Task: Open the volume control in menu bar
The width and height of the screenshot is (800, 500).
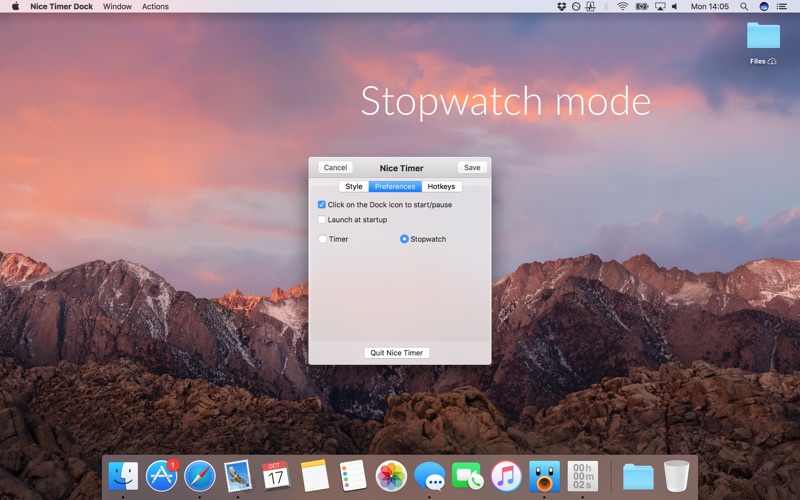Action: click(674, 7)
